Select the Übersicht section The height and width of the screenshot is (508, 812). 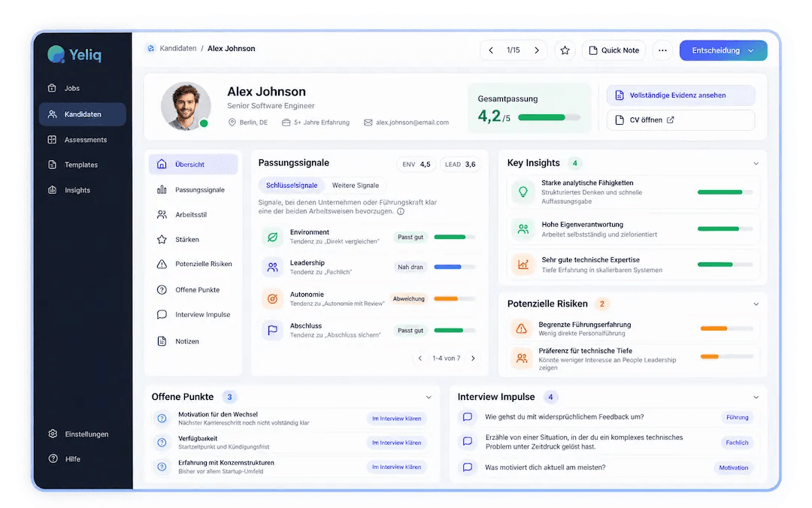[193, 164]
